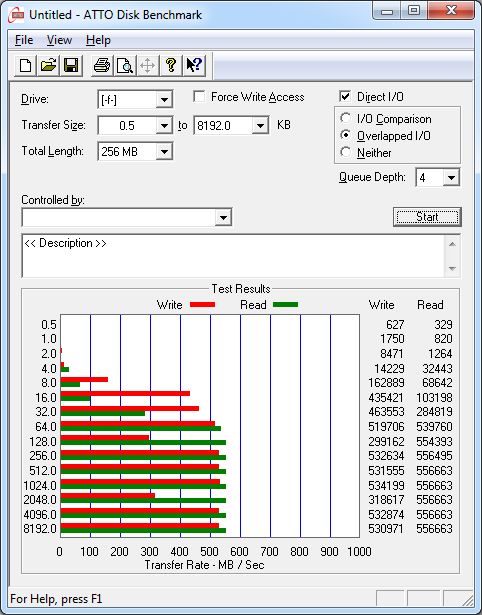Click the description box scroll down arrow

click(452, 269)
